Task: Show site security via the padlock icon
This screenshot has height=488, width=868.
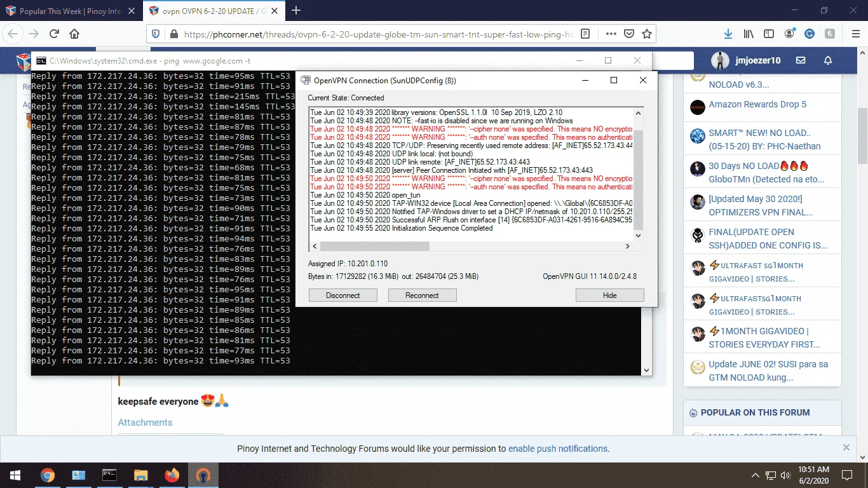Action: 173,34
